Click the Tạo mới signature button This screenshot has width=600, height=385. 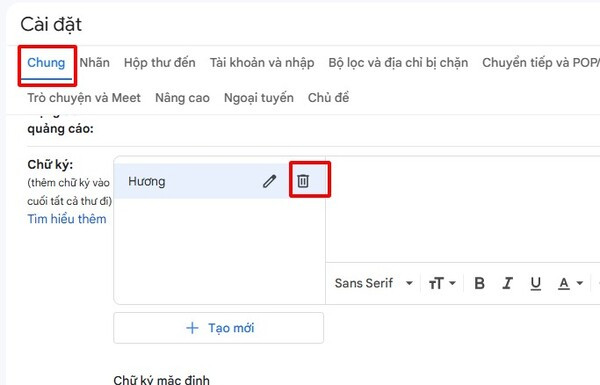coord(218,328)
